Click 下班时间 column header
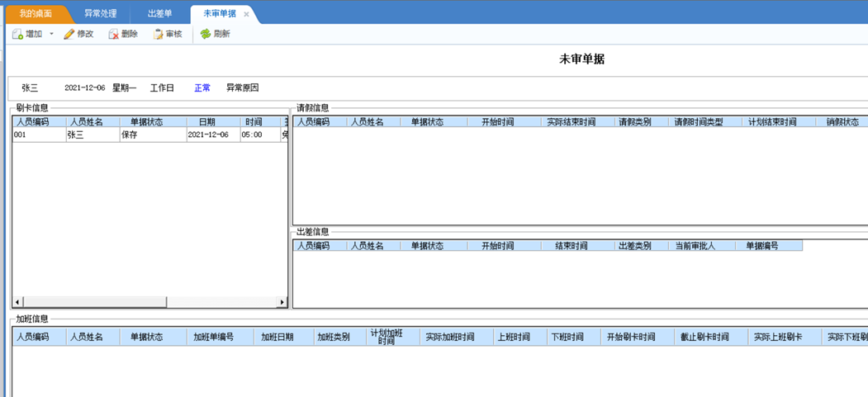This screenshot has width=868, height=397. click(573, 337)
